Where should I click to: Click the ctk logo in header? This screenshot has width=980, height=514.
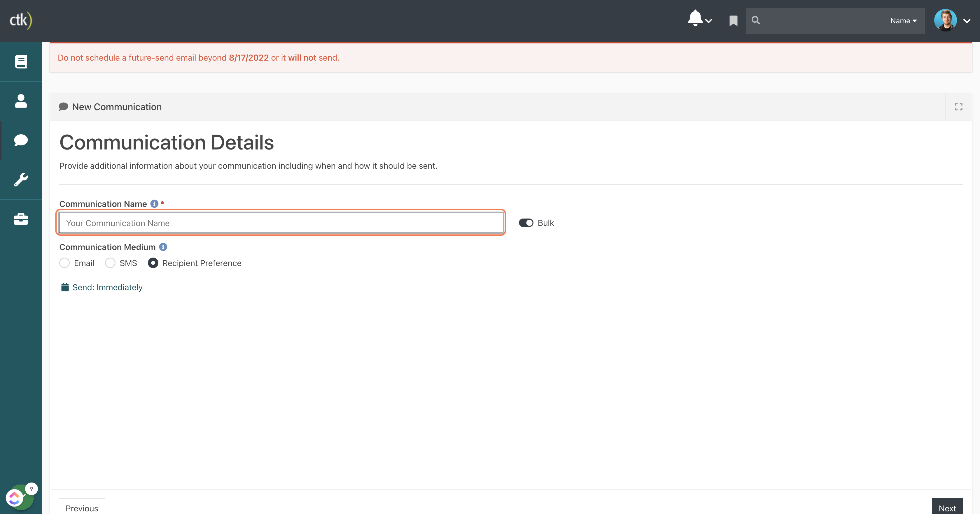[20, 20]
